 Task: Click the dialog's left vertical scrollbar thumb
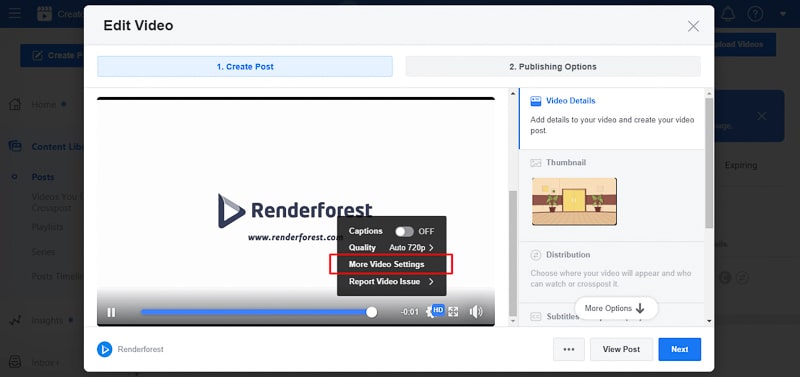coord(512,254)
